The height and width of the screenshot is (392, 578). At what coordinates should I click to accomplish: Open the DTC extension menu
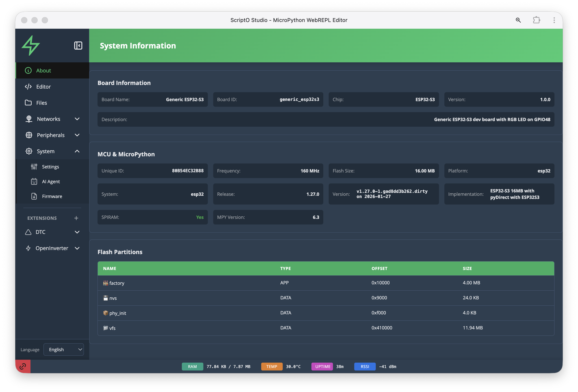77,232
